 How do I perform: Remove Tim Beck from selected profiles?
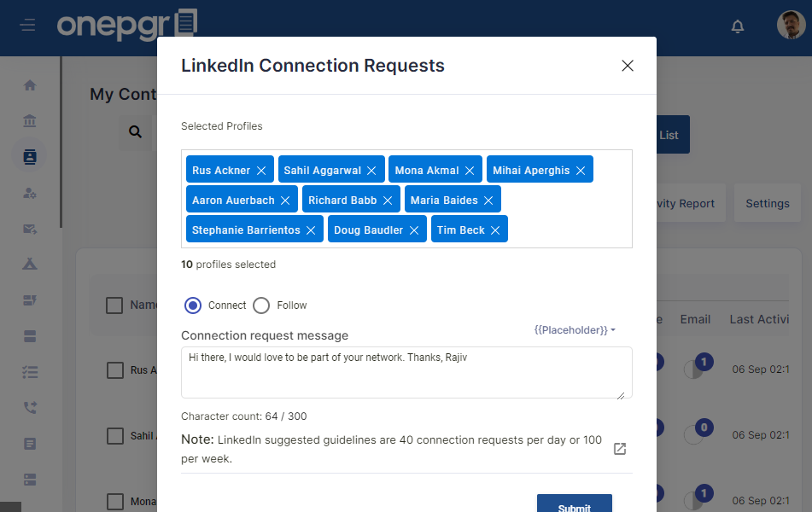point(495,230)
